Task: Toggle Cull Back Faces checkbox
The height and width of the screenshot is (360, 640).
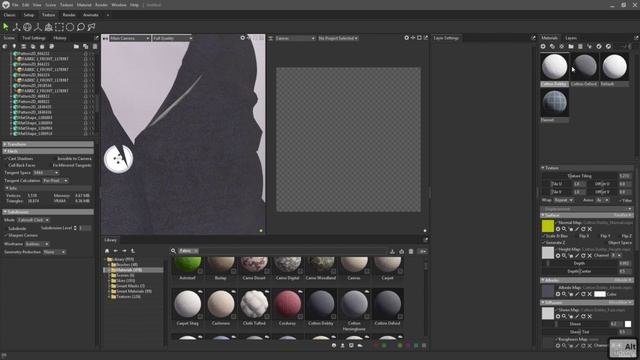Action: point(6,165)
